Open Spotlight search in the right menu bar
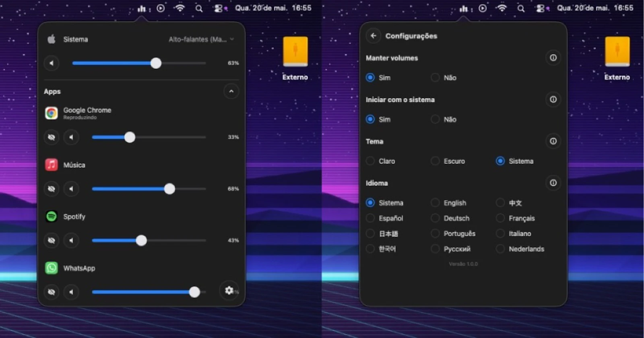 point(521,8)
